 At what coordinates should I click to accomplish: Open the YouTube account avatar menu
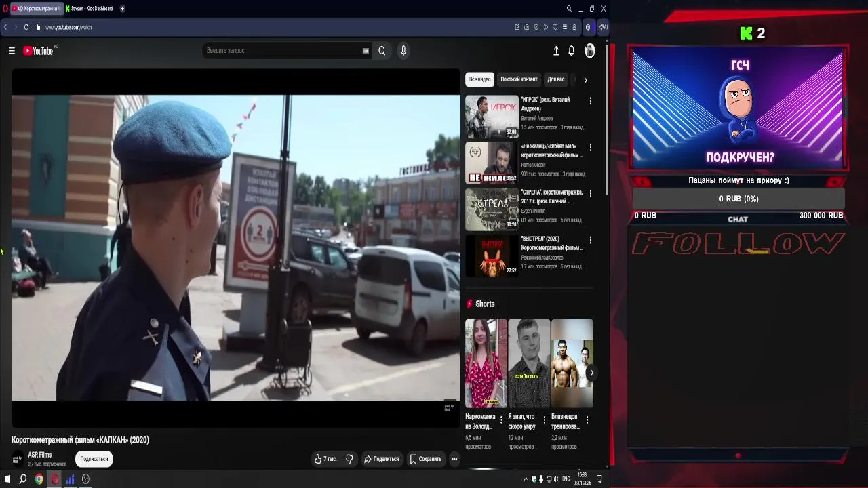tap(590, 51)
